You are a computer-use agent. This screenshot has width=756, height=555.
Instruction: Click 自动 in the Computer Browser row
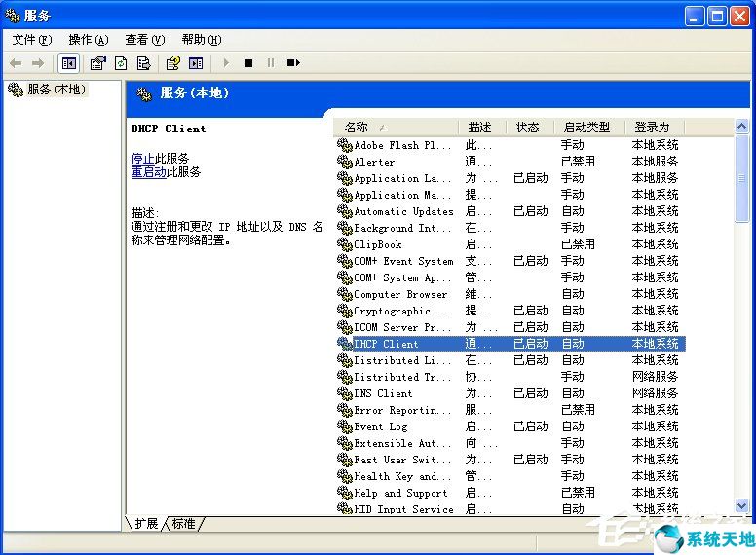tap(573, 294)
